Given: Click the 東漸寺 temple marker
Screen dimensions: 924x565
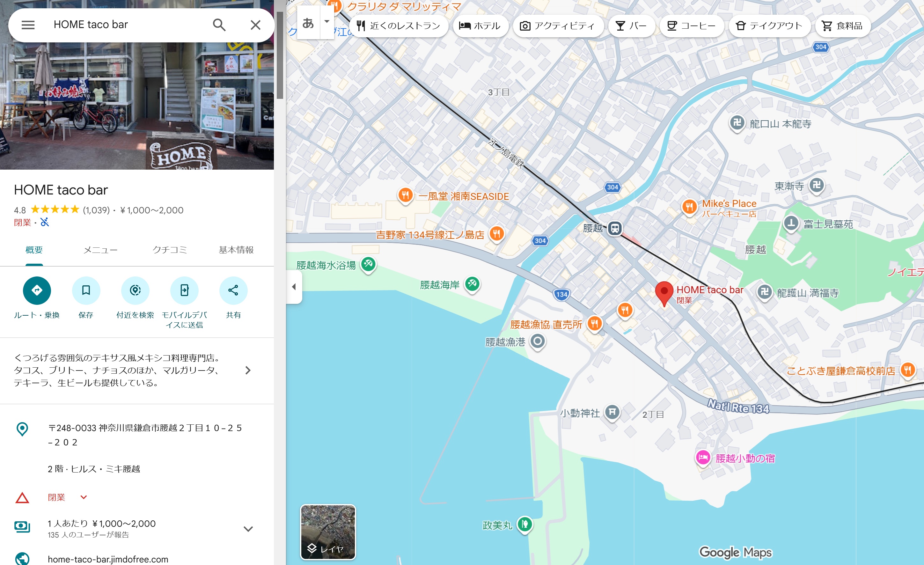Looking at the screenshot, I should coord(817,185).
